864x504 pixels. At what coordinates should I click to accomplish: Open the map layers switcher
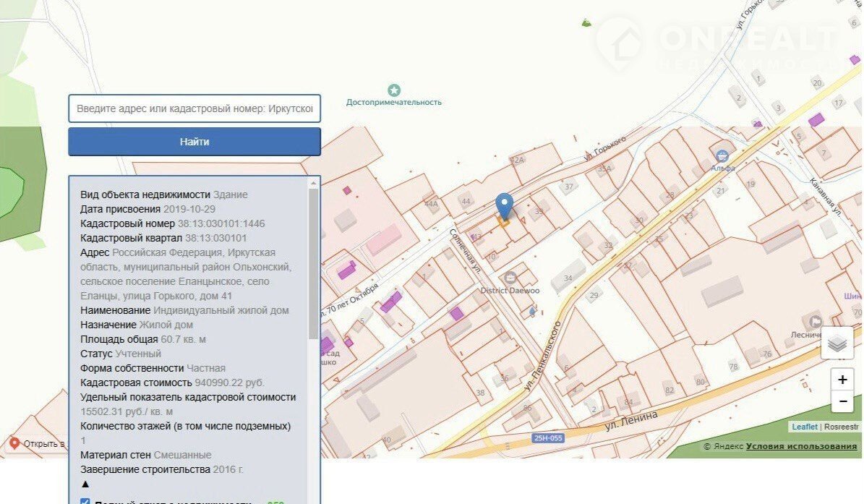point(837,343)
